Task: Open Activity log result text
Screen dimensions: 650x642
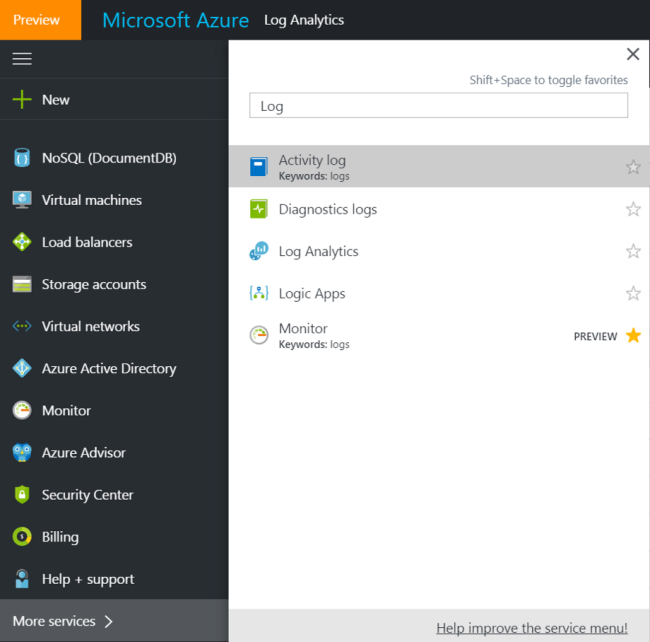Action: (x=312, y=160)
